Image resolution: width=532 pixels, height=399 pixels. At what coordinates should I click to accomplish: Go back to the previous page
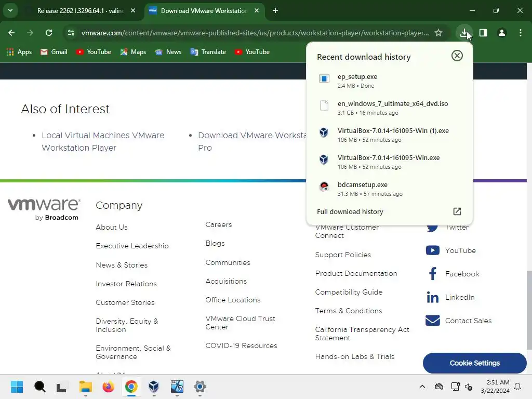point(11,33)
